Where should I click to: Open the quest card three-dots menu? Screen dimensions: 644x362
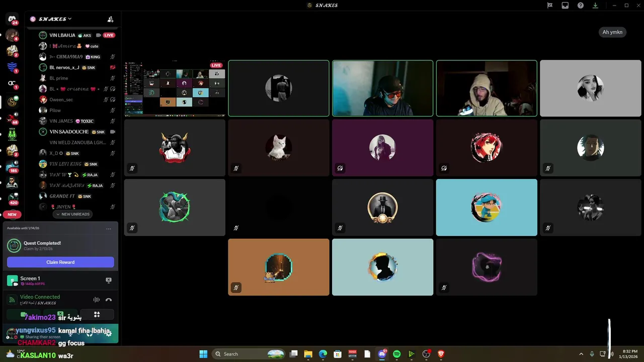click(x=109, y=229)
